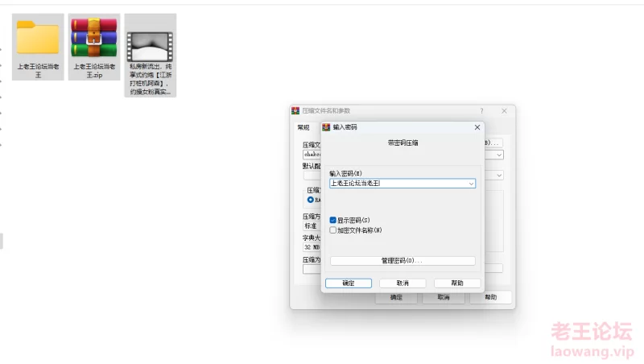The image size is (644, 364).
Task: Select the 上老王论坛当老王.zip archive icon
Action: point(94,37)
